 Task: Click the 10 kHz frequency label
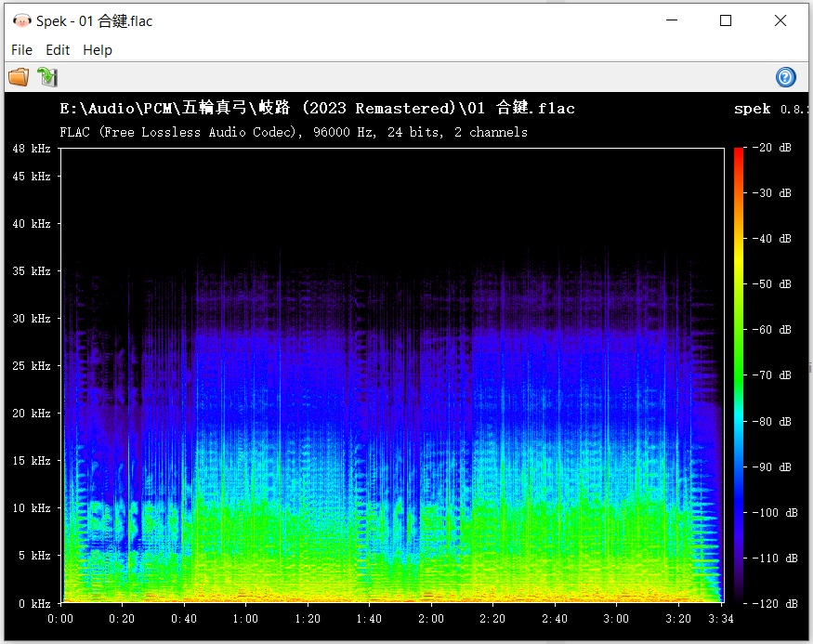pos(32,507)
